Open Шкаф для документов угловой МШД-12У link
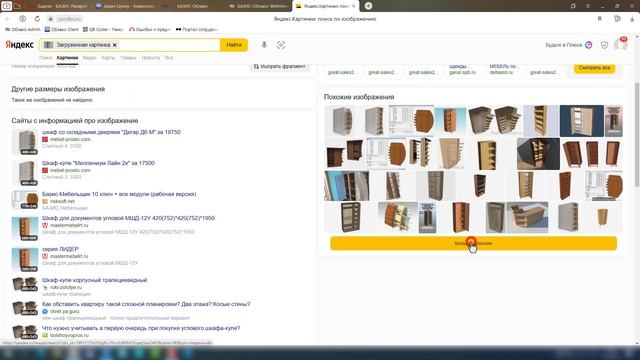The image size is (640, 360). (128, 218)
